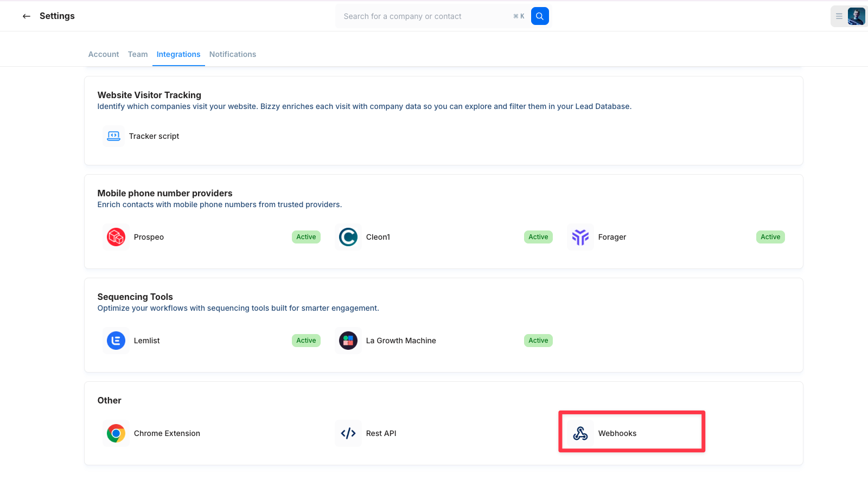Switch to the Account tab
The image size is (868, 500).
(x=104, y=54)
